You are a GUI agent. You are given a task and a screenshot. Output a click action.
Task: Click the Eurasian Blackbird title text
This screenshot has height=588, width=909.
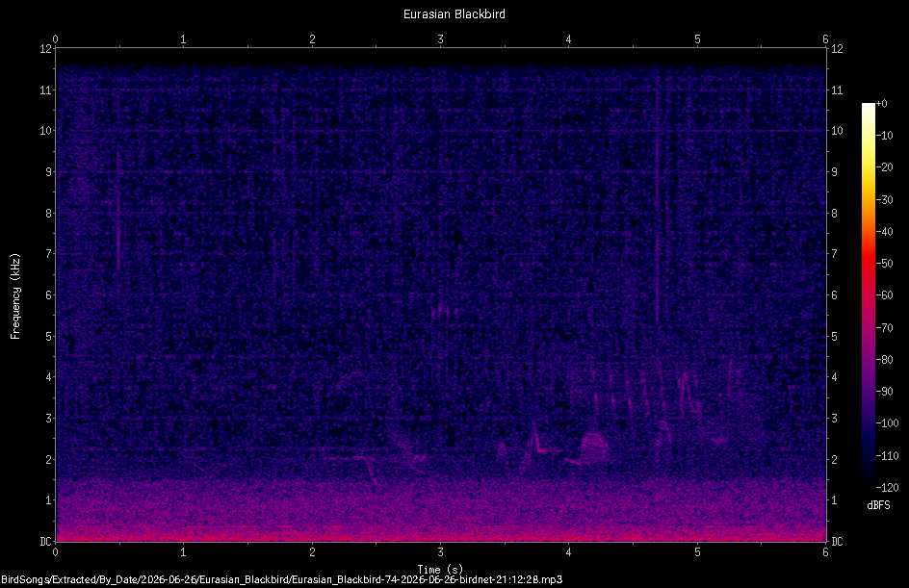click(454, 13)
